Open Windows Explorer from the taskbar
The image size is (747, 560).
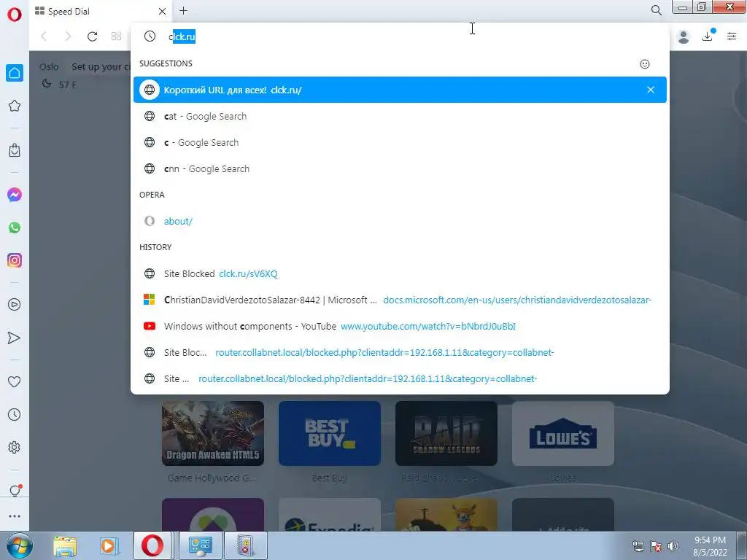click(65, 545)
